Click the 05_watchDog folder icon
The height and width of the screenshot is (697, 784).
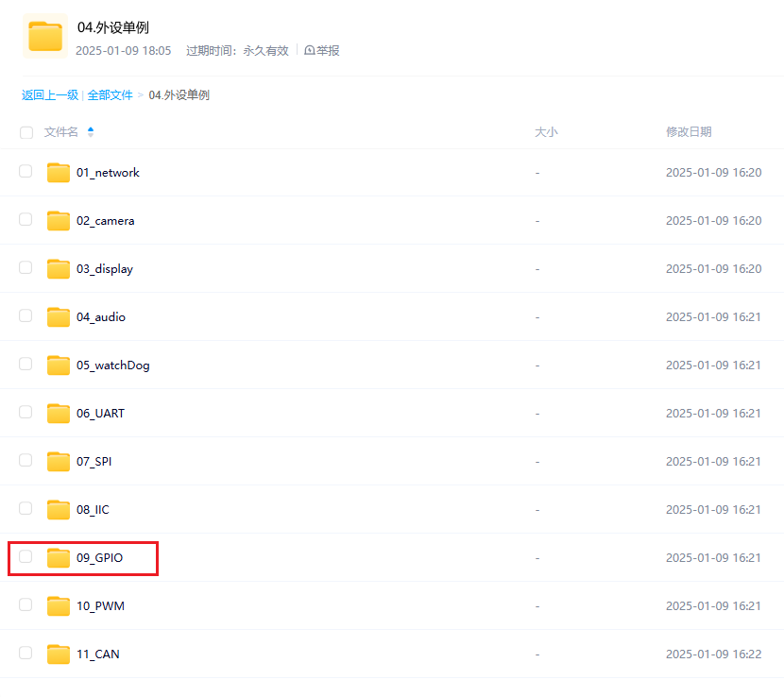(58, 365)
